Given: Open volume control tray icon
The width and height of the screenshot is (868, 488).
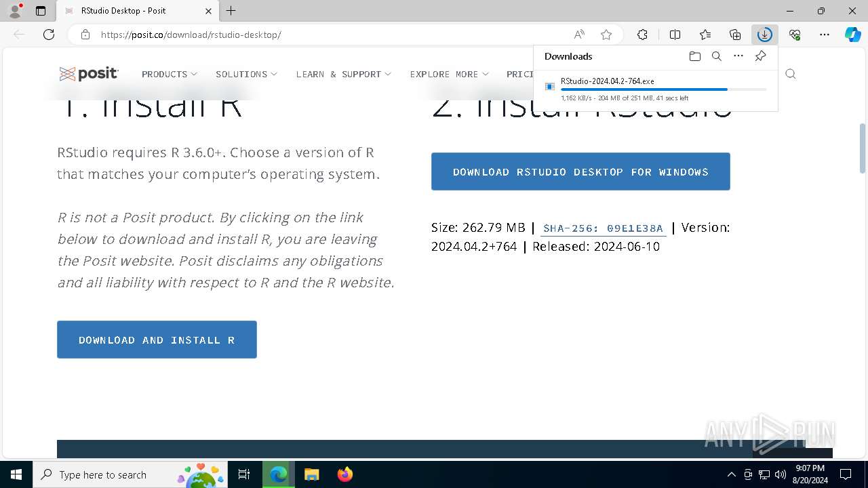Looking at the screenshot, I should click(781, 474).
